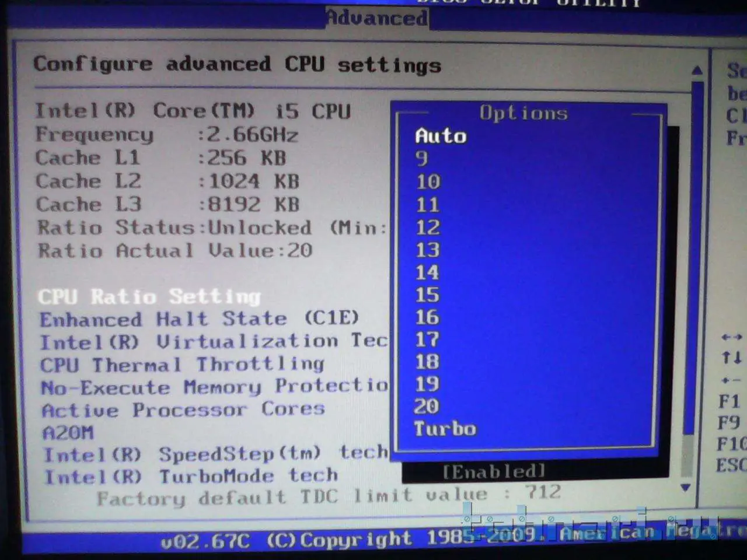
Task: Click the Factory default TDC limit value line
Action: (329, 496)
